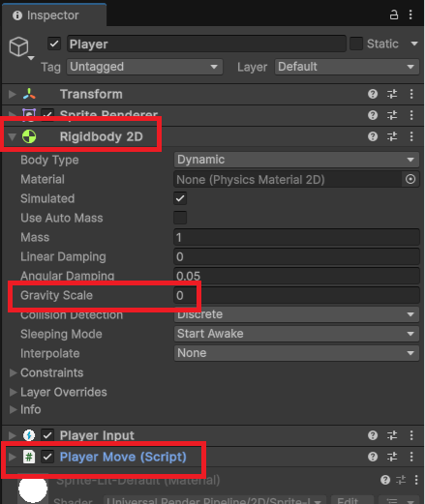425x504 pixels.
Task: Toggle the Static checkbox
Action: coord(356,44)
